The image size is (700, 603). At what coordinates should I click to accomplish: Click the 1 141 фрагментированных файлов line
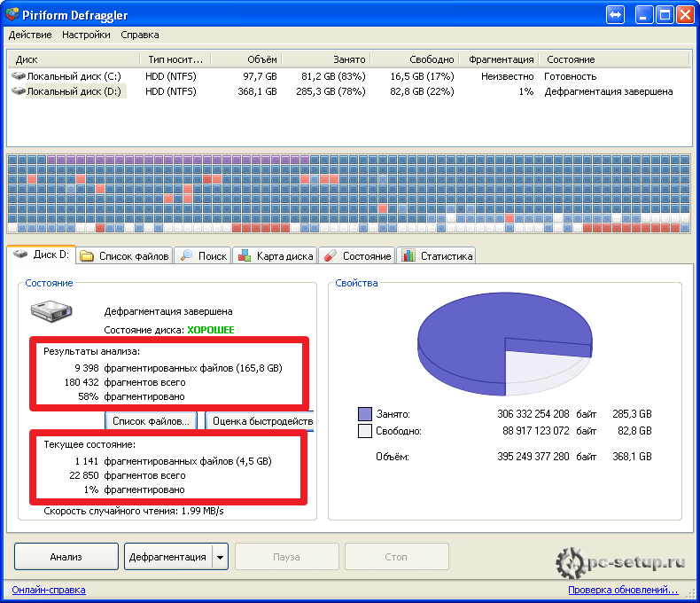pyautogui.click(x=173, y=461)
